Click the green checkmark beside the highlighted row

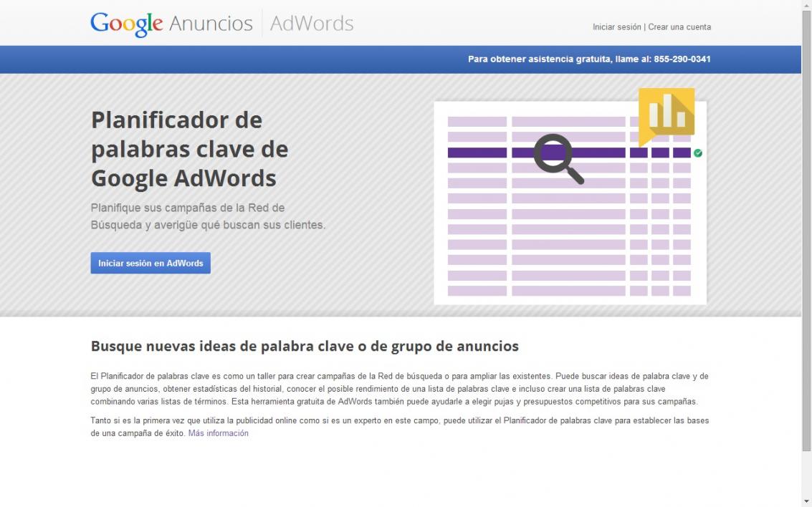click(698, 153)
